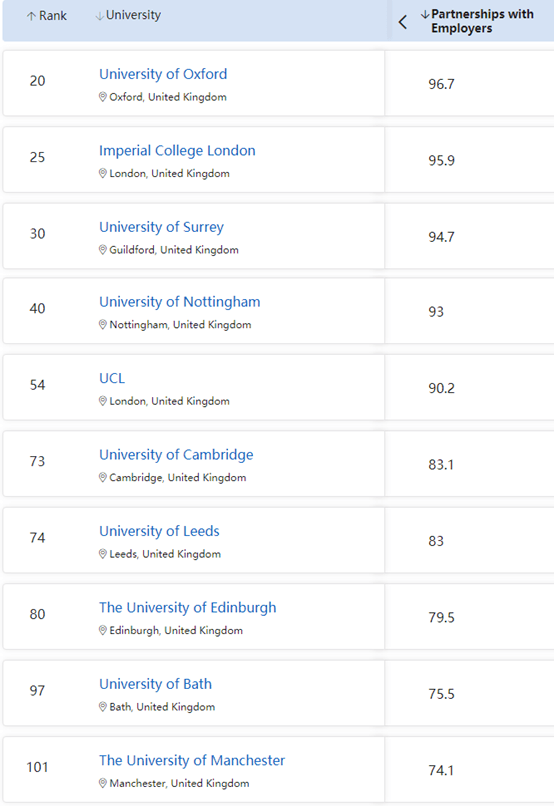Sort by the Rank column header
The height and width of the screenshot is (806, 554).
[52, 16]
